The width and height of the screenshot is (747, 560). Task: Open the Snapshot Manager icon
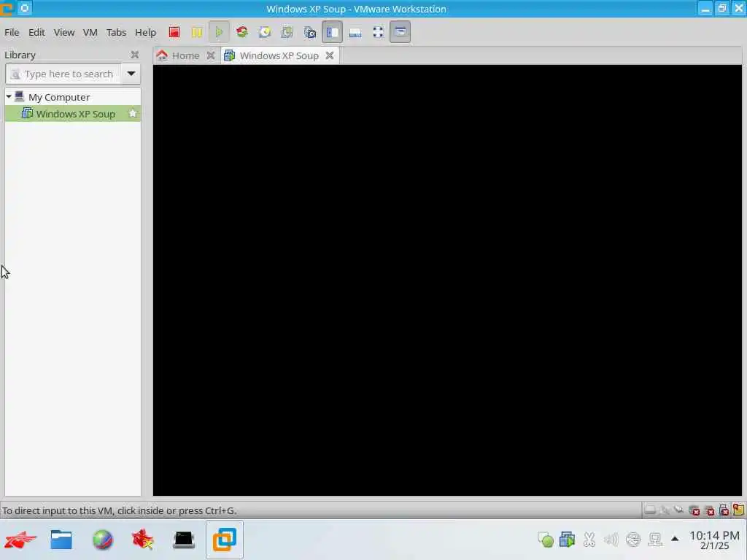point(309,32)
